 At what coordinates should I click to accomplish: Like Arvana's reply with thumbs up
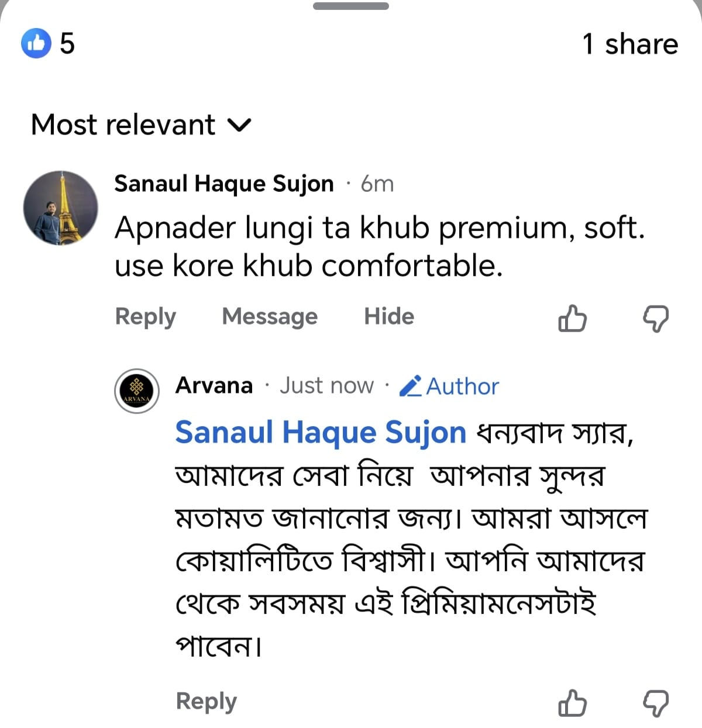[572, 703]
